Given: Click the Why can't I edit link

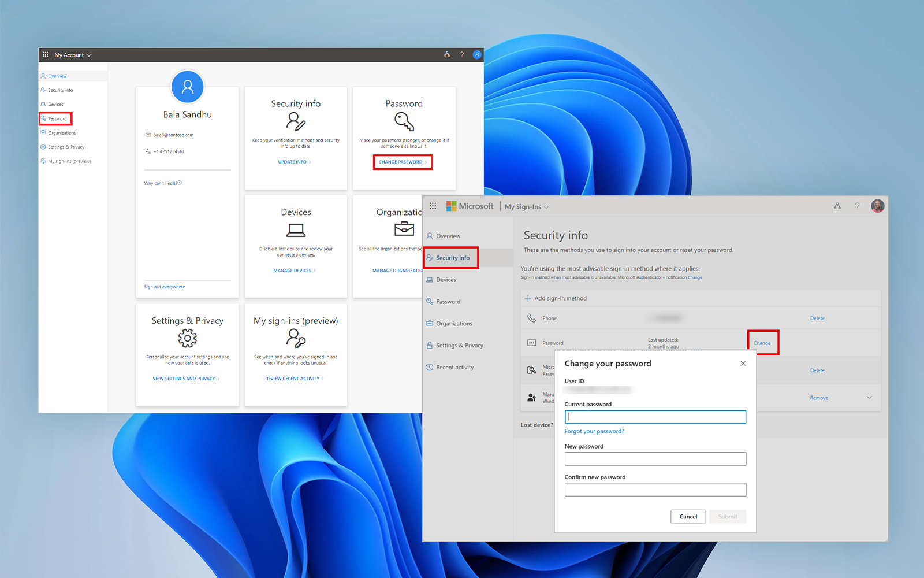Looking at the screenshot, I should 162,183.
